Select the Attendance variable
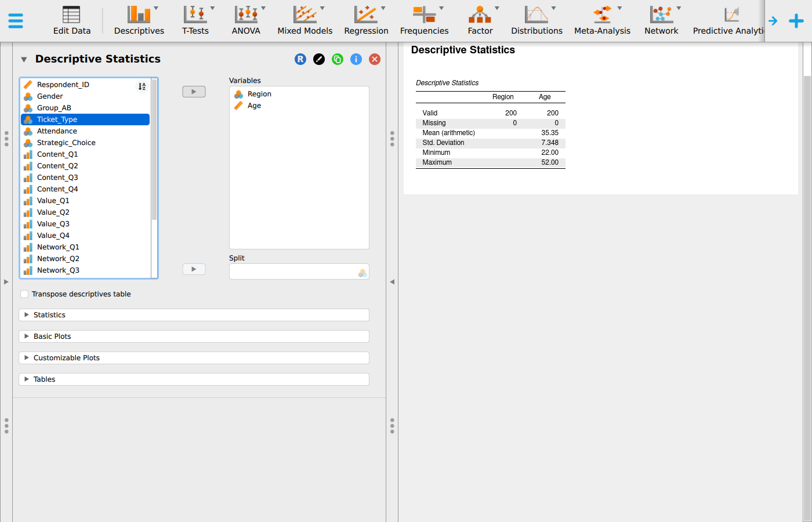Viewport: 812px width, 522px height. click(x=85, y=131)
